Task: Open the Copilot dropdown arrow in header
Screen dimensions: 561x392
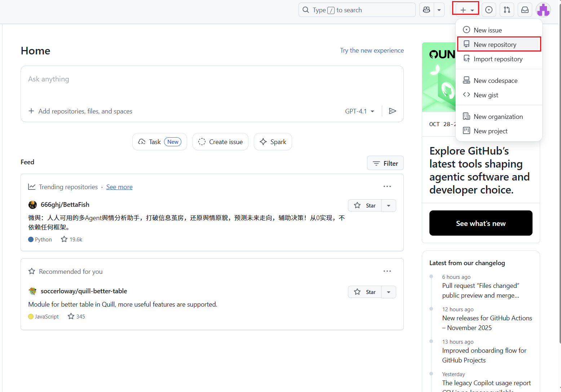Action: point(439,10)
